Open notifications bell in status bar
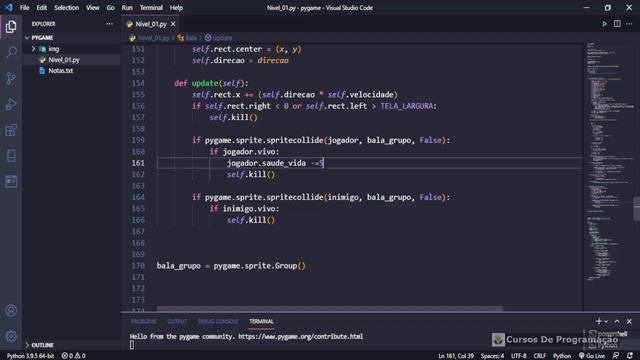640x360 pixels. click(x=630, y=356)
